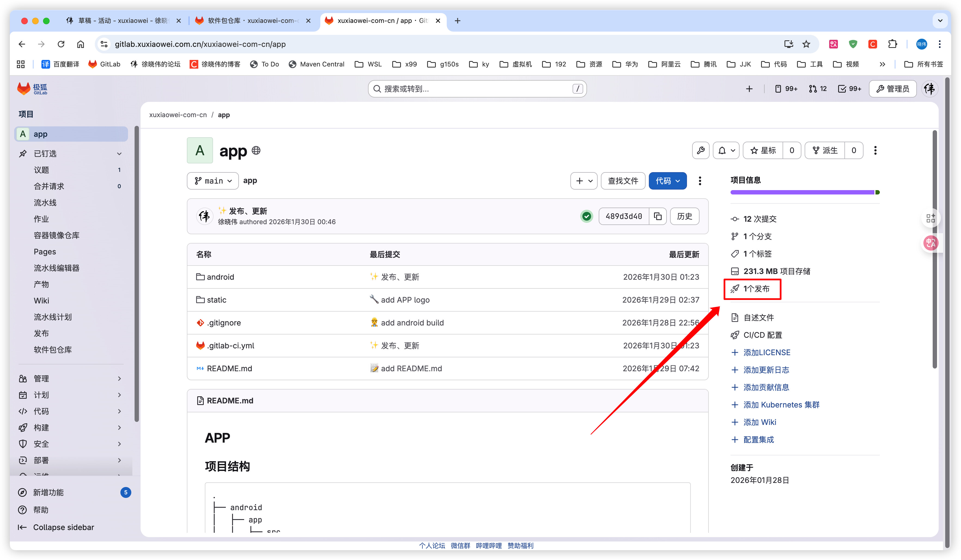Open project actions three-dot menu

point(875,150)
